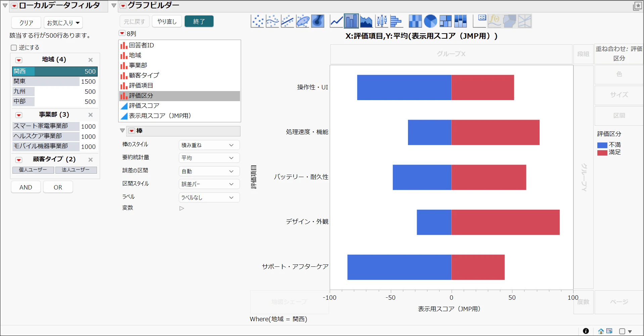Viewport: 644px width, 336px height.
Task: Toggle the 逆にする checkbox
Action: (14, 48)
